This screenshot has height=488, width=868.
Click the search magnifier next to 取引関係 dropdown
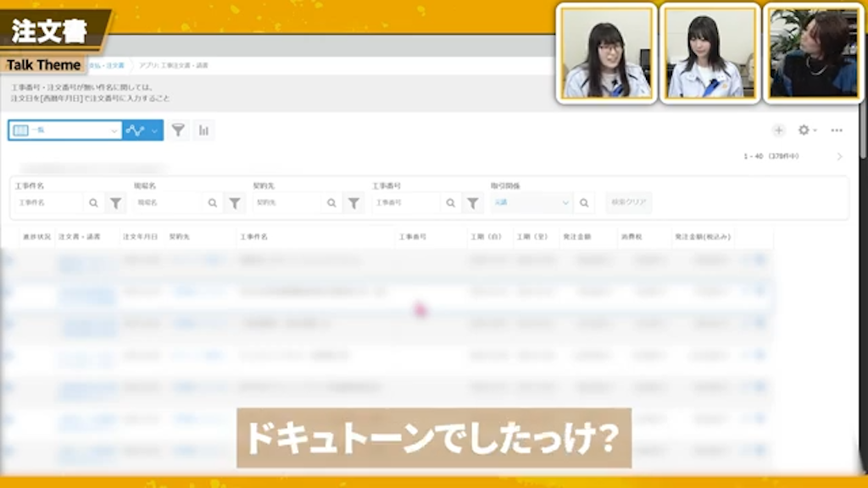click(x=585, y=202)
